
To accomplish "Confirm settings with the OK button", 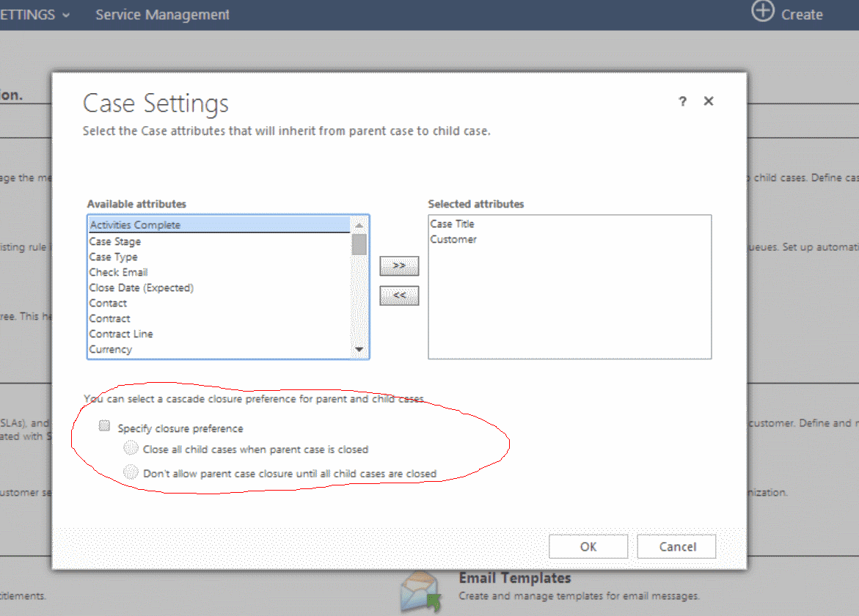I will coord(588,546).
